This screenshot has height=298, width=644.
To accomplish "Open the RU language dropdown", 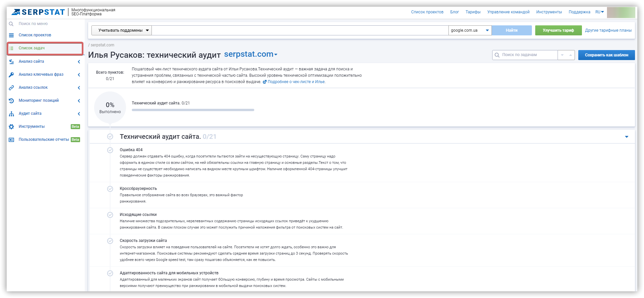I will [600, 12].
